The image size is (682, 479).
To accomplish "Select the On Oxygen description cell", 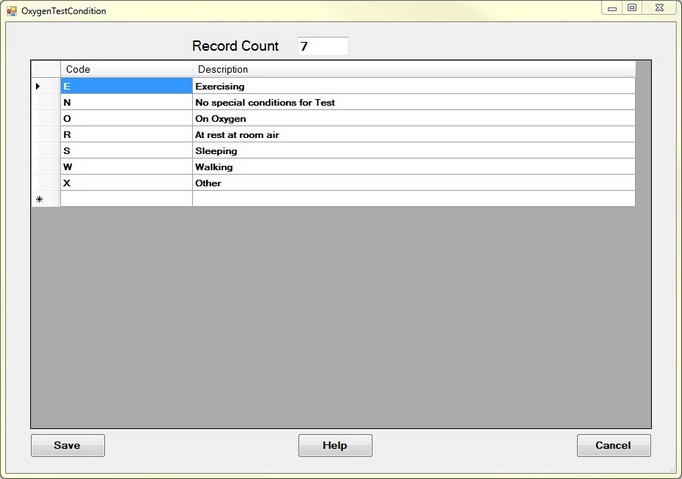I will (413, 118).
